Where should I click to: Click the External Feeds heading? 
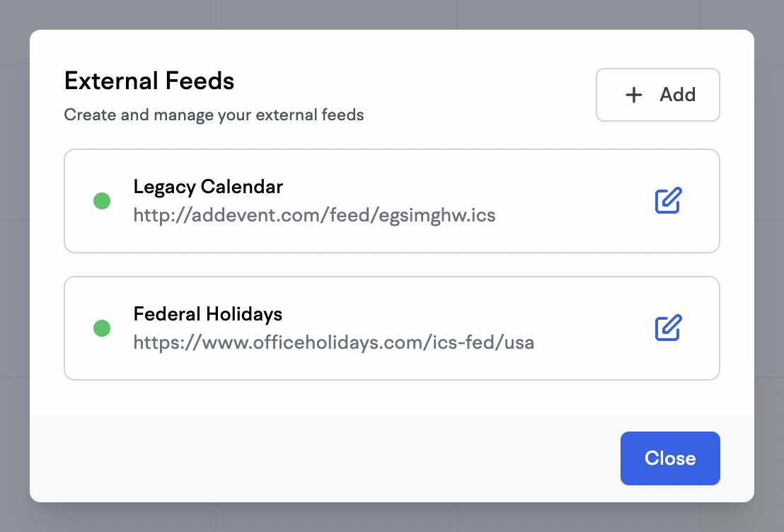pos(149,81)
